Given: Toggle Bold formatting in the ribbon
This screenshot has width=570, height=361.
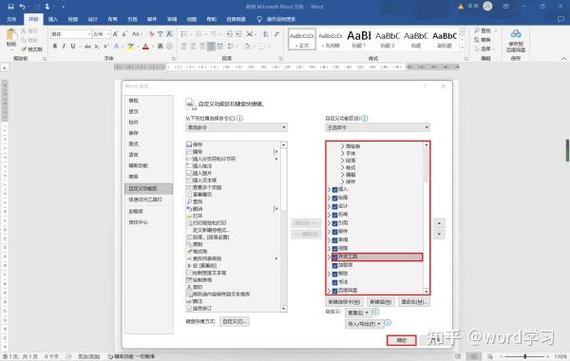Looking at the screenshot, I should [55, 46].
